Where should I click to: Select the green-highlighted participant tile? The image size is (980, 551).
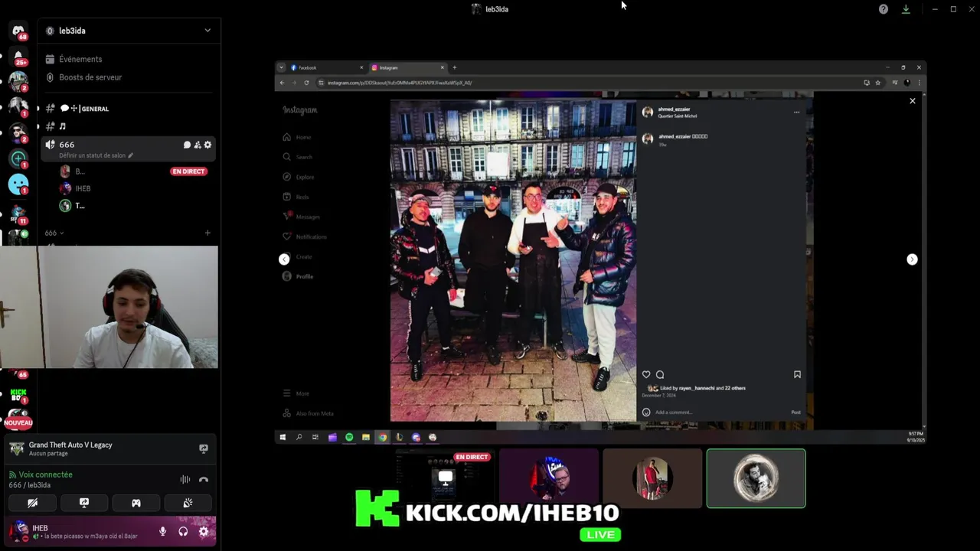756,478
